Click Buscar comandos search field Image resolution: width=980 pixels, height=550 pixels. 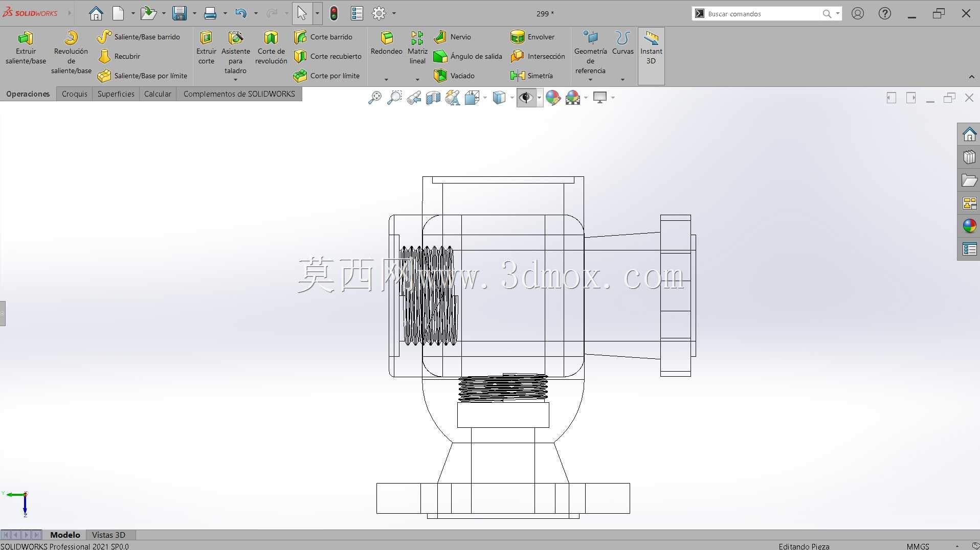[766, 14]
